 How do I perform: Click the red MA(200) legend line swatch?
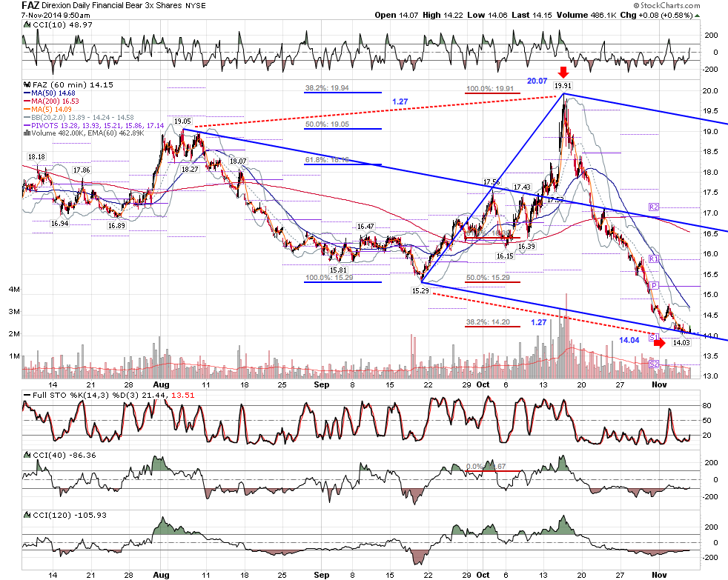(x=27, y=101)
